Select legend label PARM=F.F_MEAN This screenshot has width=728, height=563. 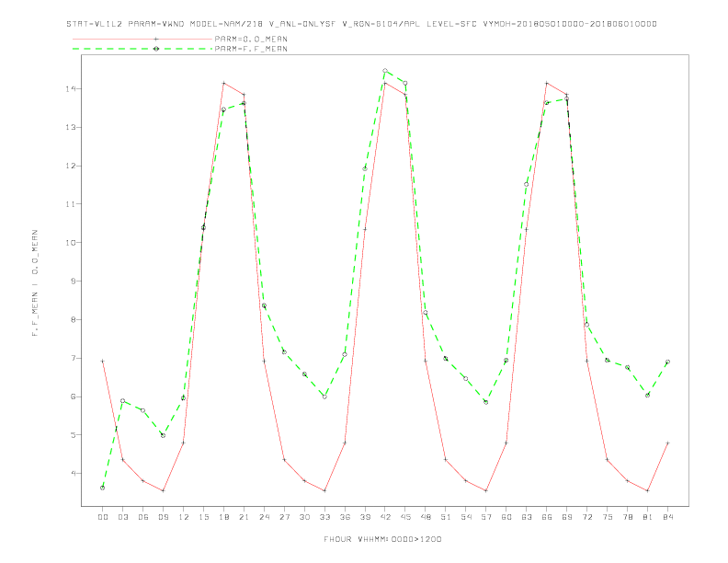[x=251, y=49]
